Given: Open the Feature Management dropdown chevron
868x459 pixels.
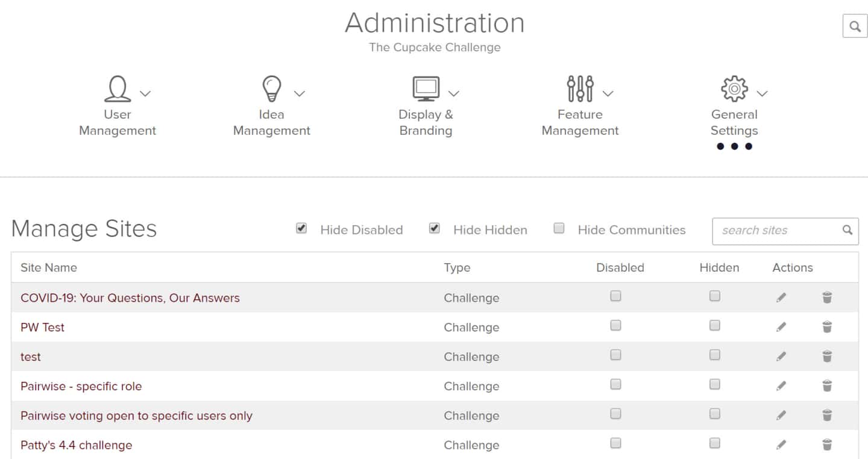Looking at the screenshot, I should [608, 93].
